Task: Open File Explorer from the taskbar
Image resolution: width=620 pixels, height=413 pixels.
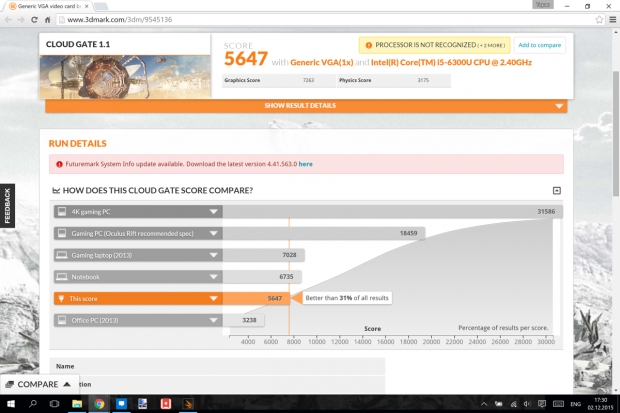Action: click(x=77, y=404)
